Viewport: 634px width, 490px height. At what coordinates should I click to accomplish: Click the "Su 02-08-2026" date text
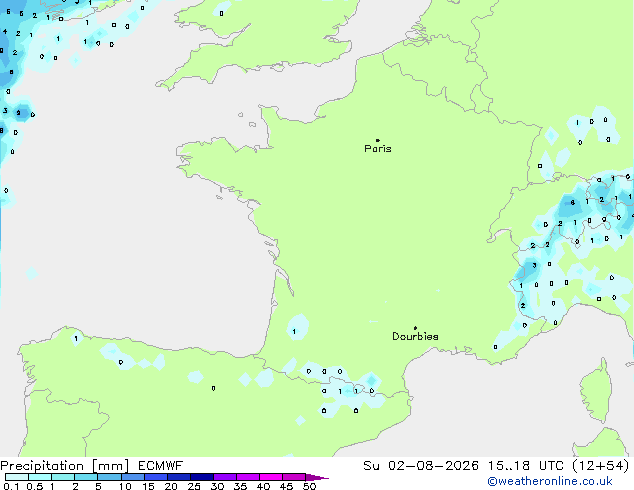pyautogui.click(x=421, y=466)
